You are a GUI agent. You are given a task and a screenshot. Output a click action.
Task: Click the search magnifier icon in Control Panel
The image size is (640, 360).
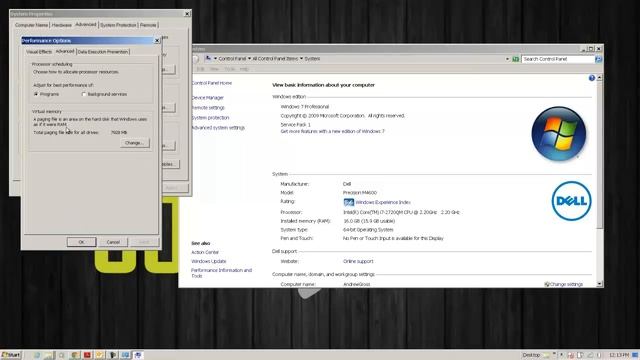(x=598, y=59)
